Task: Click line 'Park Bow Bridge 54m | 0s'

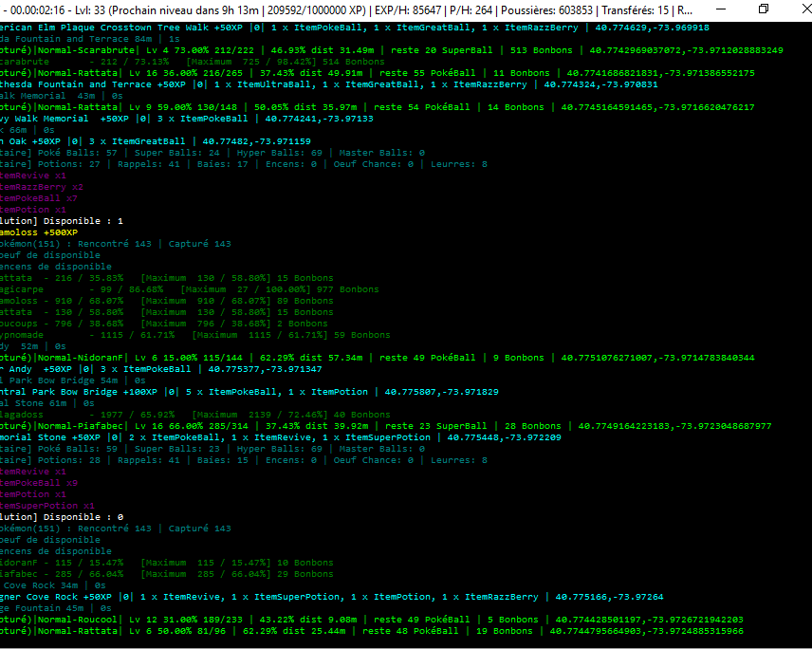Action: click(73, 380)
